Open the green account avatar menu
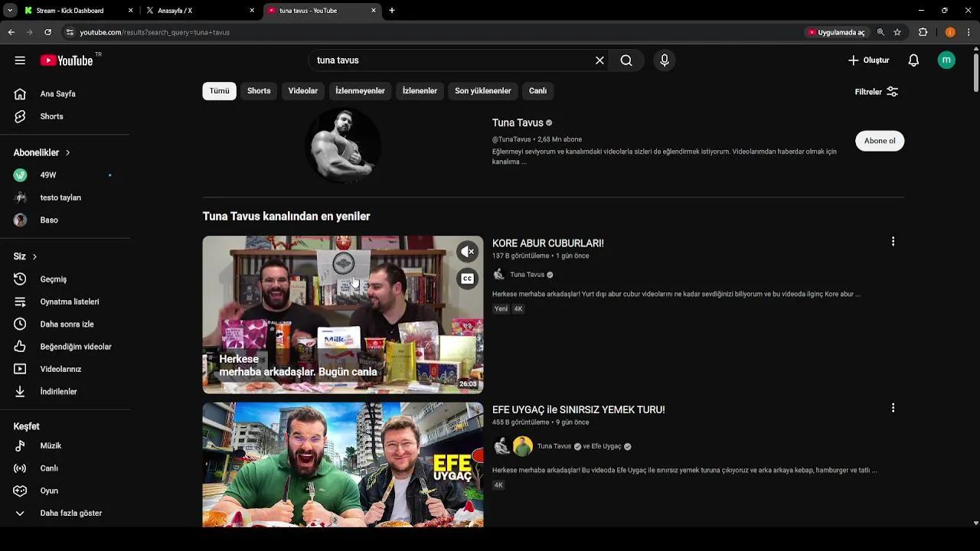Image resolution: width=980 pixels, height=551 pixels. coord(946,60)
